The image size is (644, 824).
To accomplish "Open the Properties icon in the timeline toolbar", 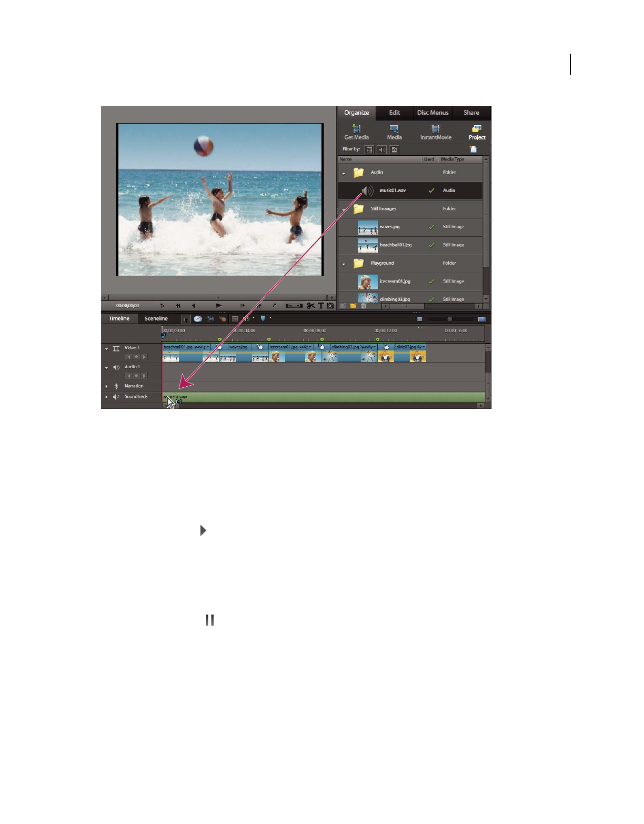I will [x=235, y=319].
